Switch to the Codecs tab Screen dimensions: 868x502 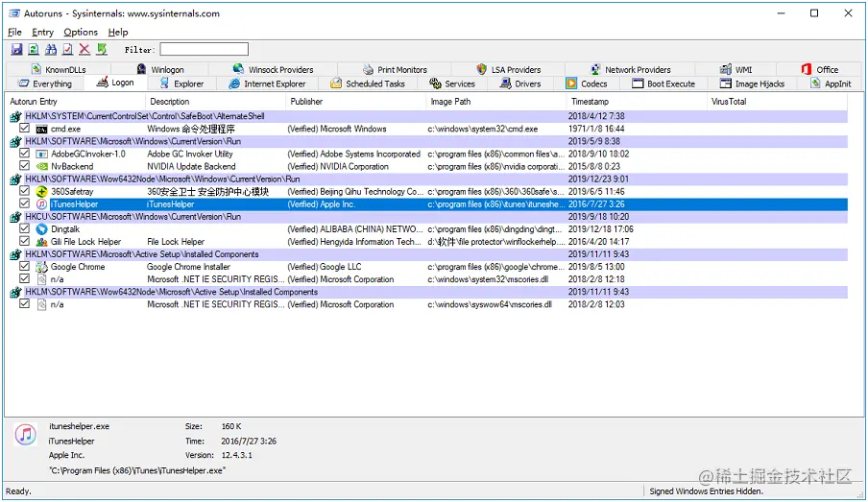tap(587, 84)
